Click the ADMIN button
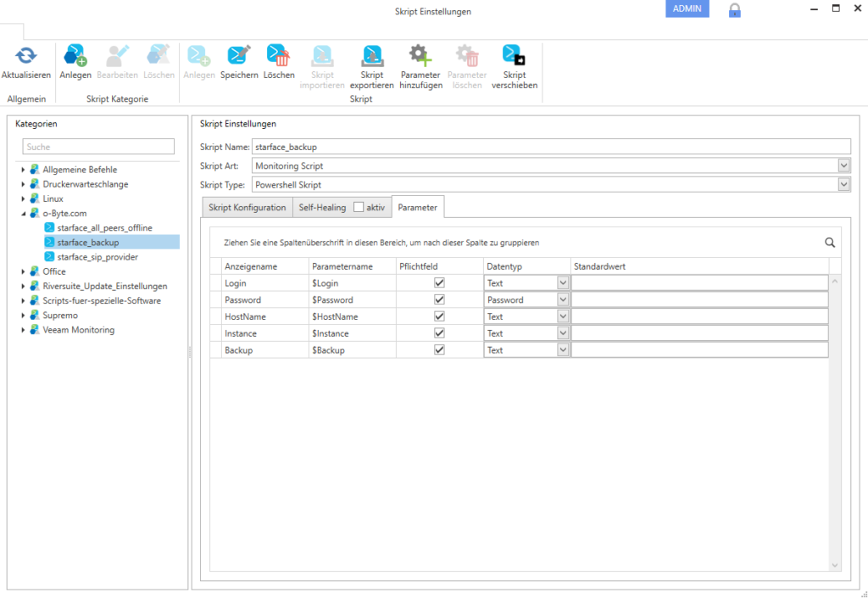 [x=687, y=8]
